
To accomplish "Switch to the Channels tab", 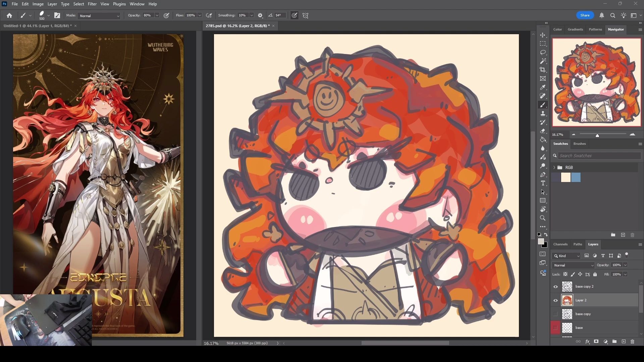I will pyautogui.click(x=560, y=244).
